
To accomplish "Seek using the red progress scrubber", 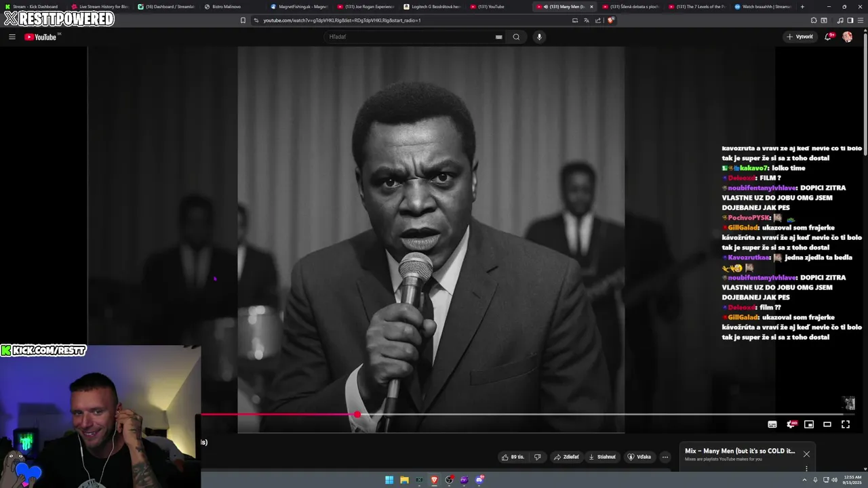I will (x=357, y=414).
